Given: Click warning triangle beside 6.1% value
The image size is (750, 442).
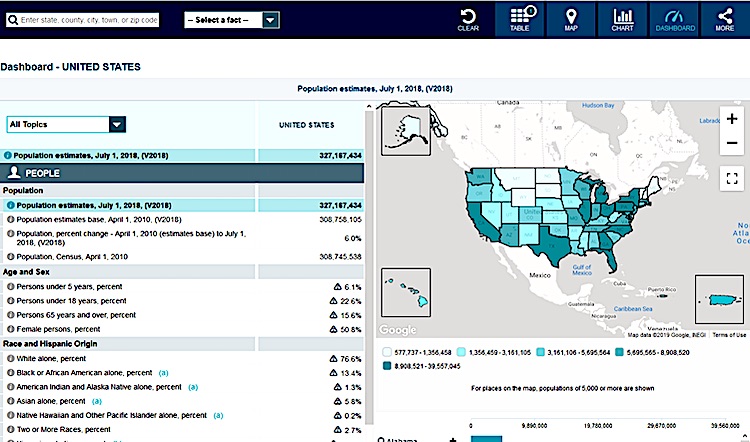Looking at the screenshot, I should pos(337,287).
